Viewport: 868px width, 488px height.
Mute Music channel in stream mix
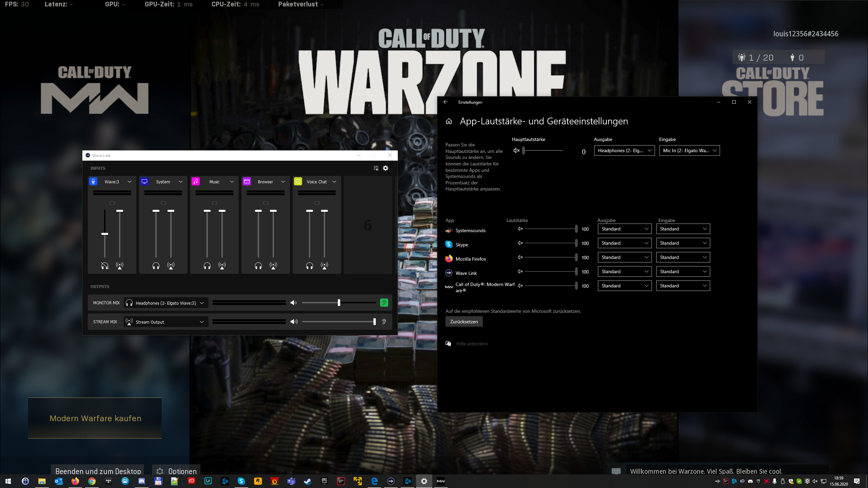[x=222, y=266]
